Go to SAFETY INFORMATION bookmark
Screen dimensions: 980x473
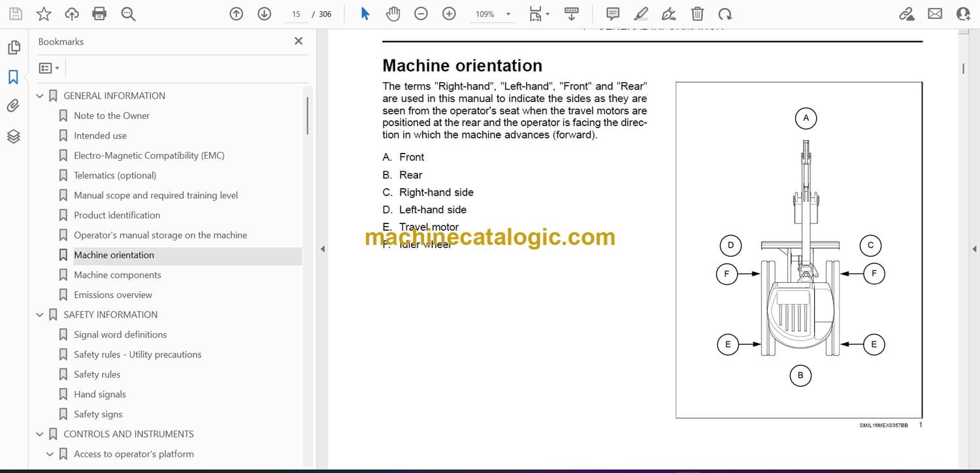coord(110,314)
